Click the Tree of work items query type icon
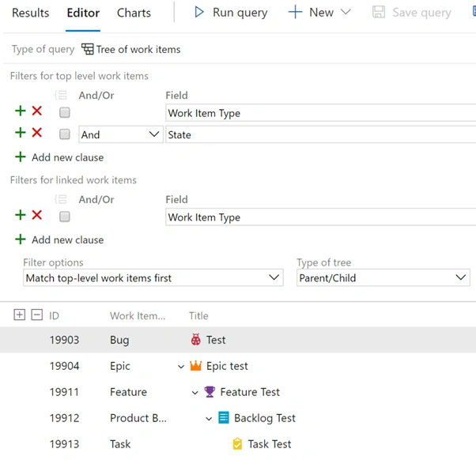This screenshot has height=460, width=476. pyautogui.click(x=88, y=49)
